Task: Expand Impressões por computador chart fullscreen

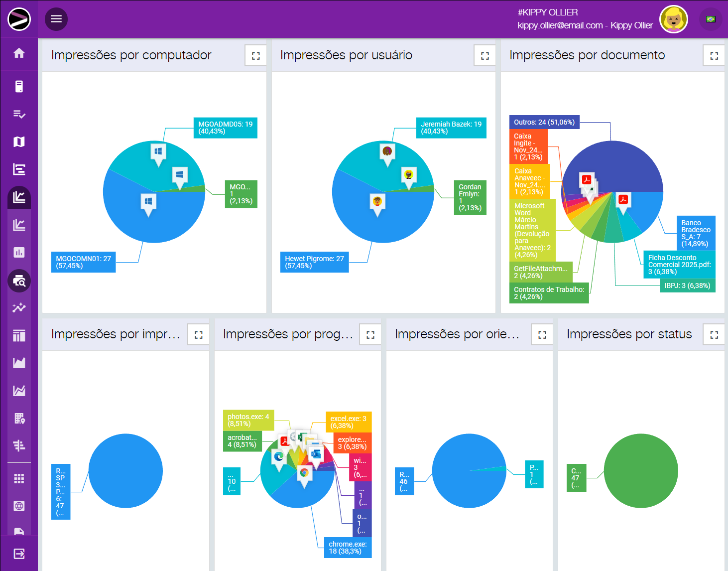Action: (x=255, y=56)
